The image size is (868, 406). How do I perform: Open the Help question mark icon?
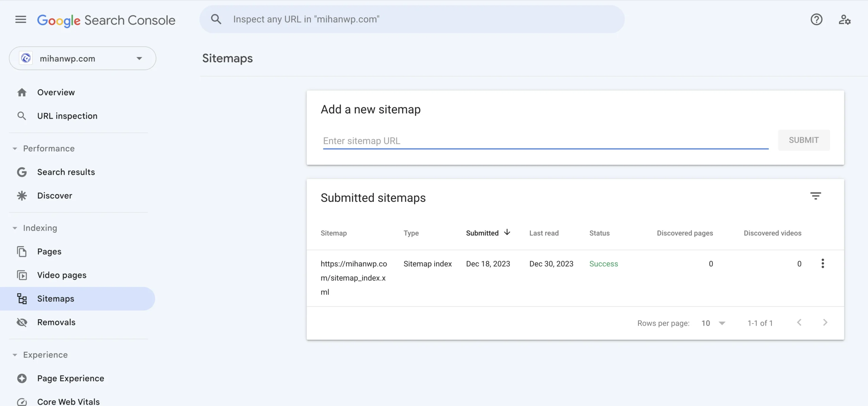[x=816, y=20]
